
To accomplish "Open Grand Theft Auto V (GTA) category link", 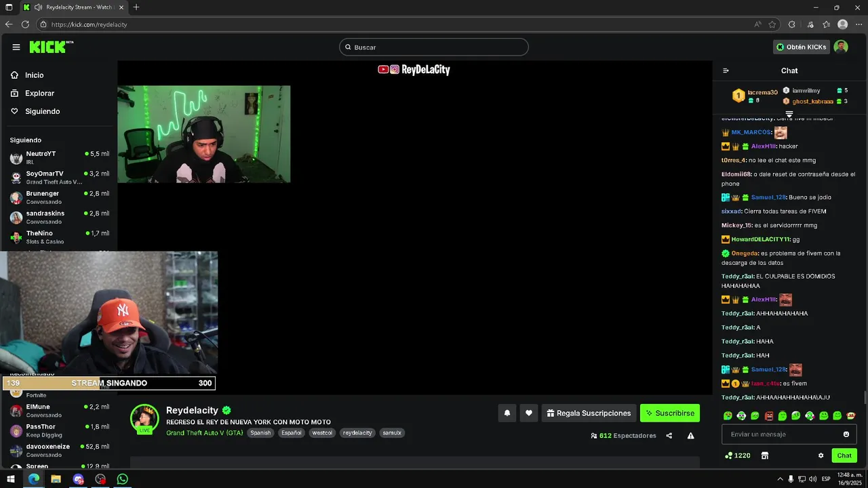I will 204,432.
